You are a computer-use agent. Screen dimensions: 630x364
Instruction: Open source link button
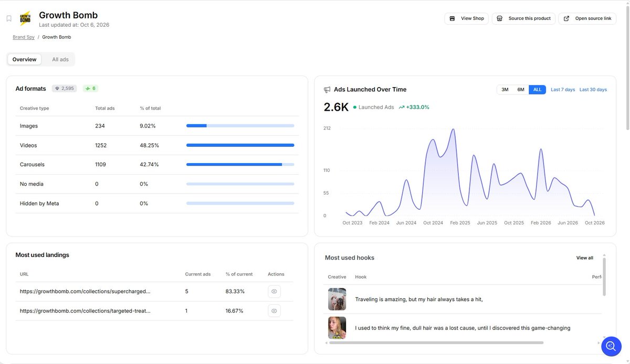click(x=587, y=18)
